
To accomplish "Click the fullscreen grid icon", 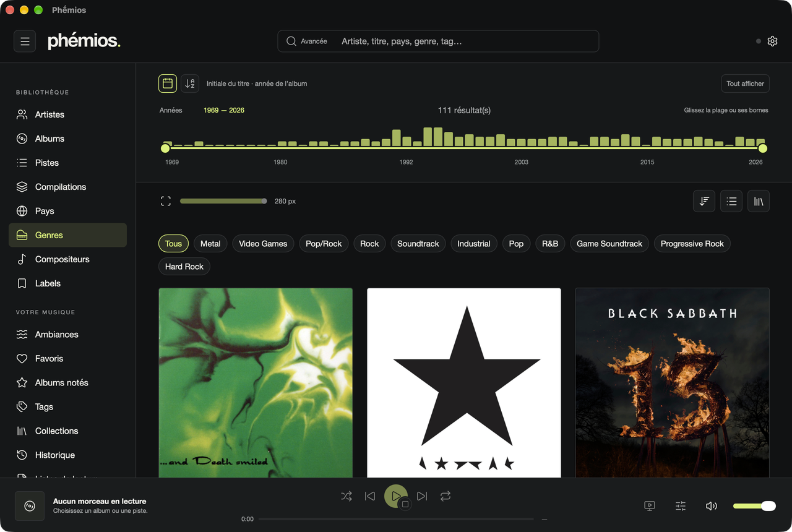I will [166, 201].
